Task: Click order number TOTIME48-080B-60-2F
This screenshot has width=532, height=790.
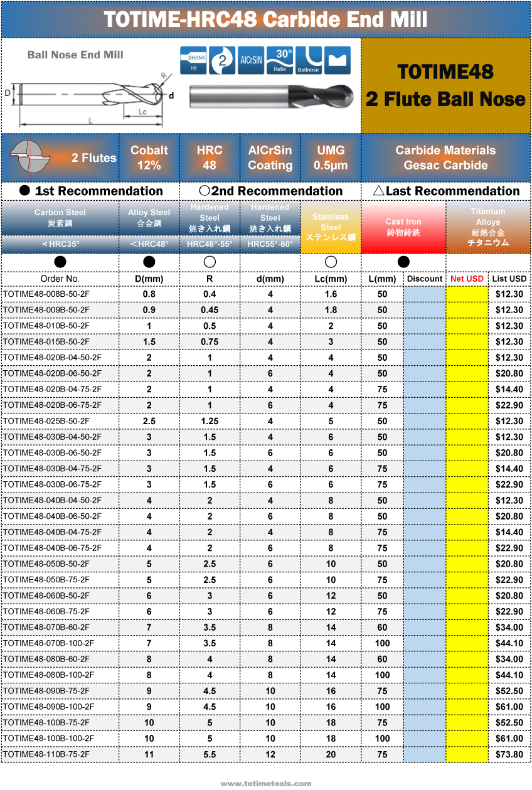Action: 46,659
